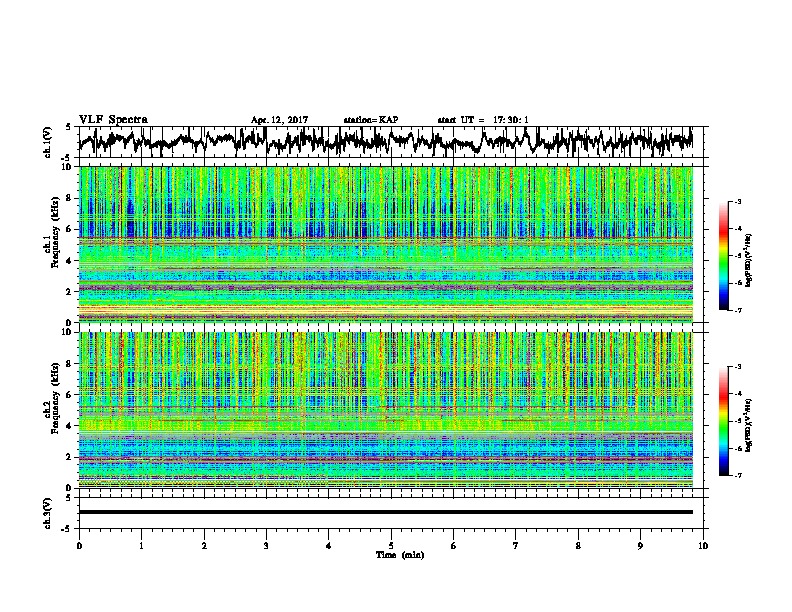The height and width of the screenshot is (612, 792).
Task: Click the 'Time (min)' axis label
Action: pos(400,555)
